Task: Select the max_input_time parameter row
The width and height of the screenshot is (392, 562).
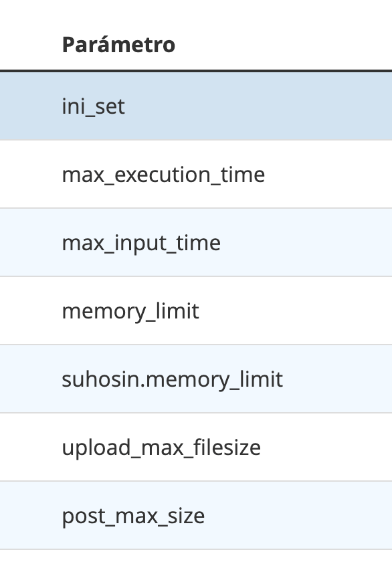Action: pyautogui.click(x=196, y=243)
